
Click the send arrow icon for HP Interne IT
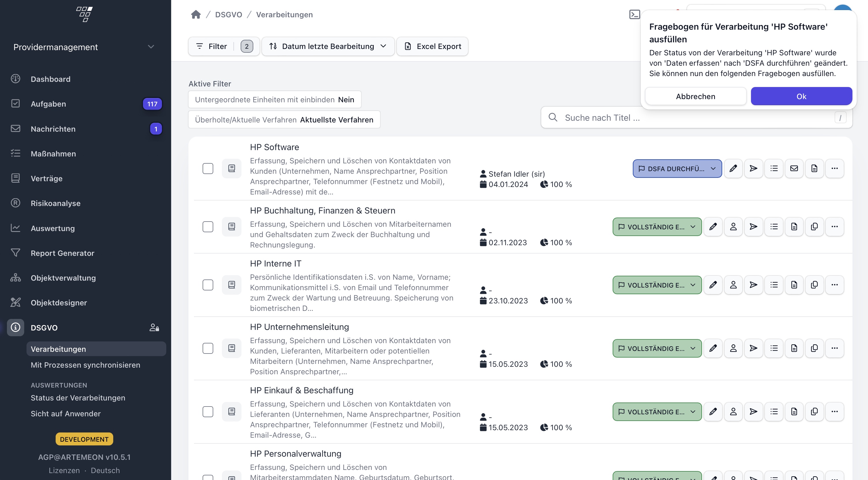[753, 285]
